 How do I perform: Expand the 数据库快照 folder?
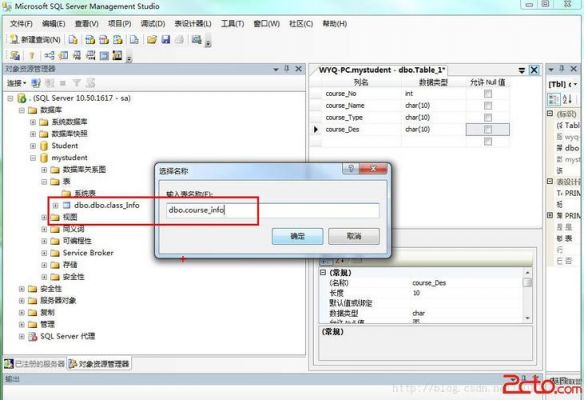[33, 134]
